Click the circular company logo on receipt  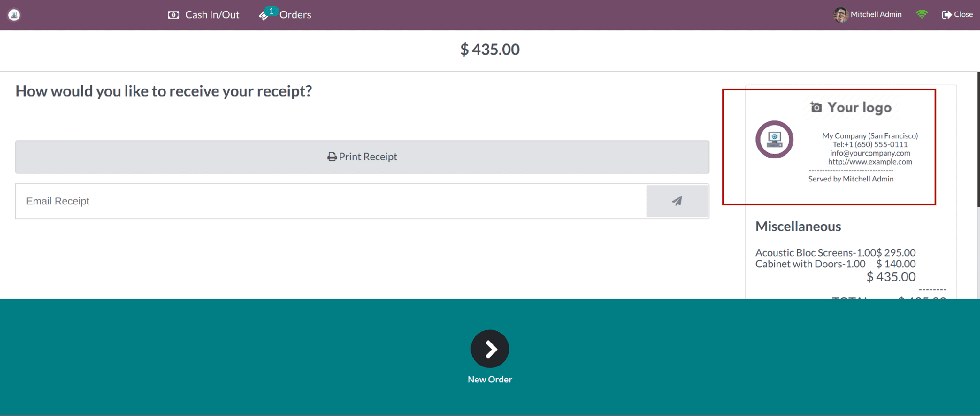point(774,139)
